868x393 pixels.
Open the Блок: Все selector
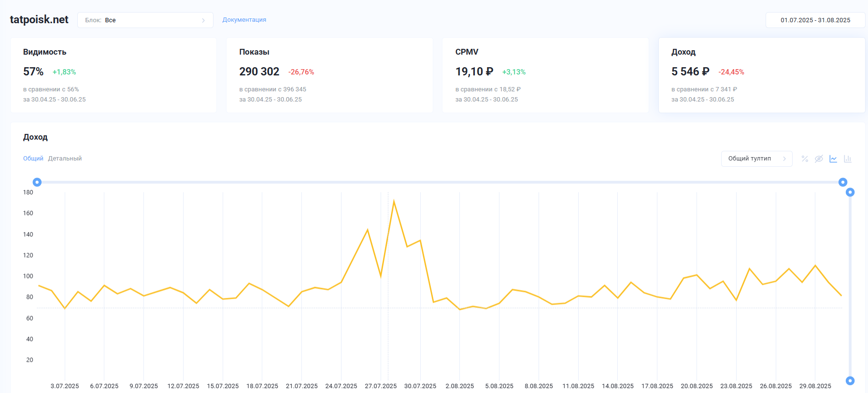point(145,20)
